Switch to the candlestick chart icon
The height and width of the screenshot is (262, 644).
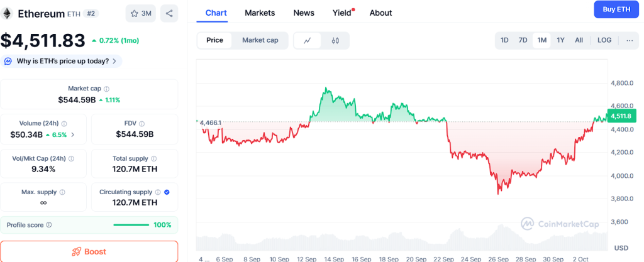tap(335, 40)
